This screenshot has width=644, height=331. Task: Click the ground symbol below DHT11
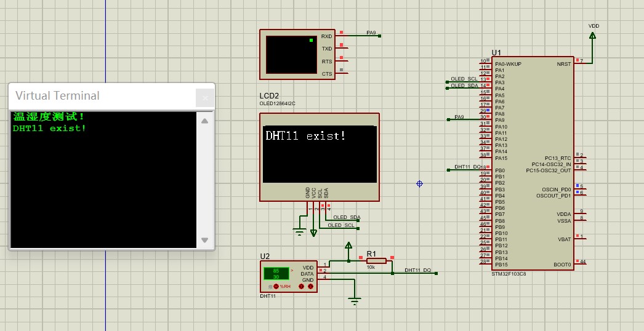coord(354,301)
